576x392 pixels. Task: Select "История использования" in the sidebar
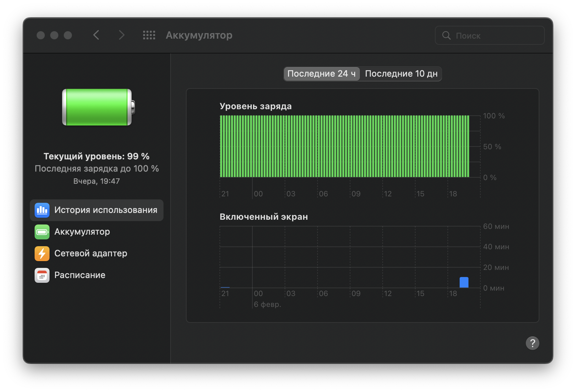105,210
